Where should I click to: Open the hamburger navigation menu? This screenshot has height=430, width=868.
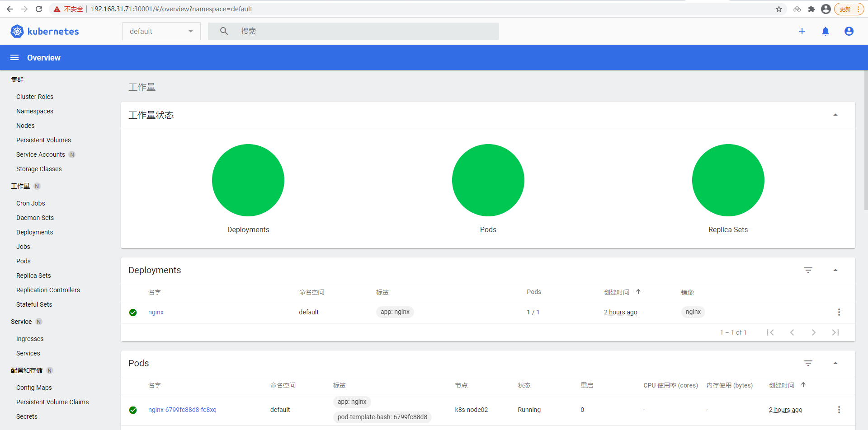pos(14,57)
